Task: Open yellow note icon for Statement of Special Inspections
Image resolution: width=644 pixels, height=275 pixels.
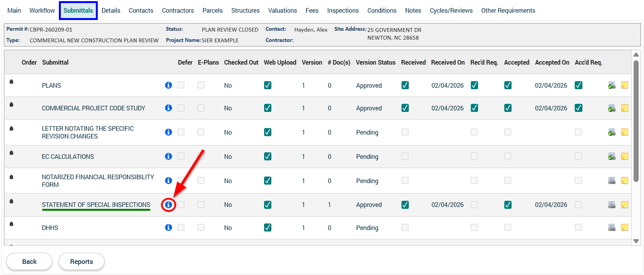Action: click(624, 205)
